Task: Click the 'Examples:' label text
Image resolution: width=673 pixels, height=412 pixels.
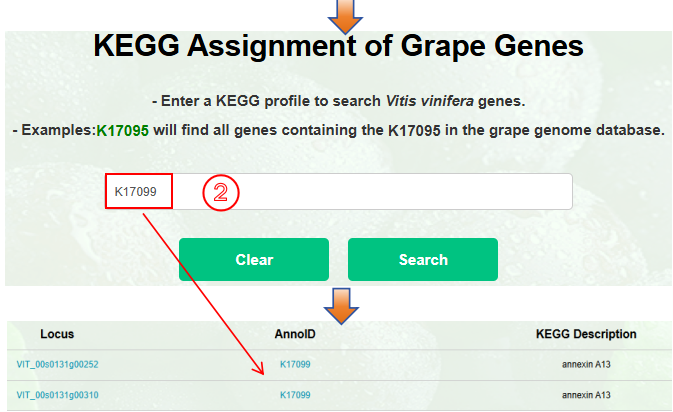Action: 60,131
